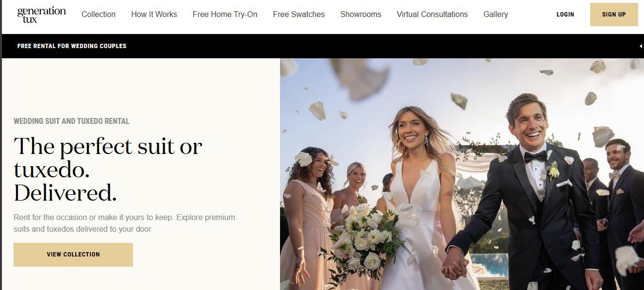644x290 pixels.
Task: Click the wedding hero photo
Action: 462,174
